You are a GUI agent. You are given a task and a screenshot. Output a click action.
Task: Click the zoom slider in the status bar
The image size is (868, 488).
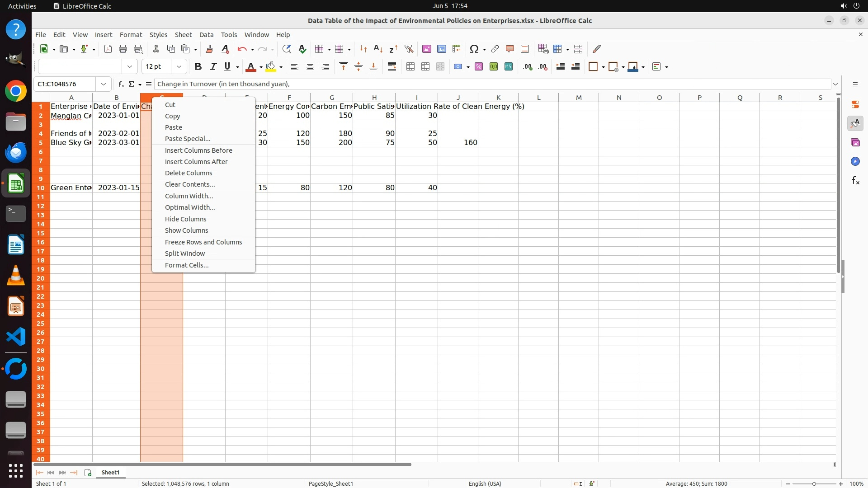[814, 484]
